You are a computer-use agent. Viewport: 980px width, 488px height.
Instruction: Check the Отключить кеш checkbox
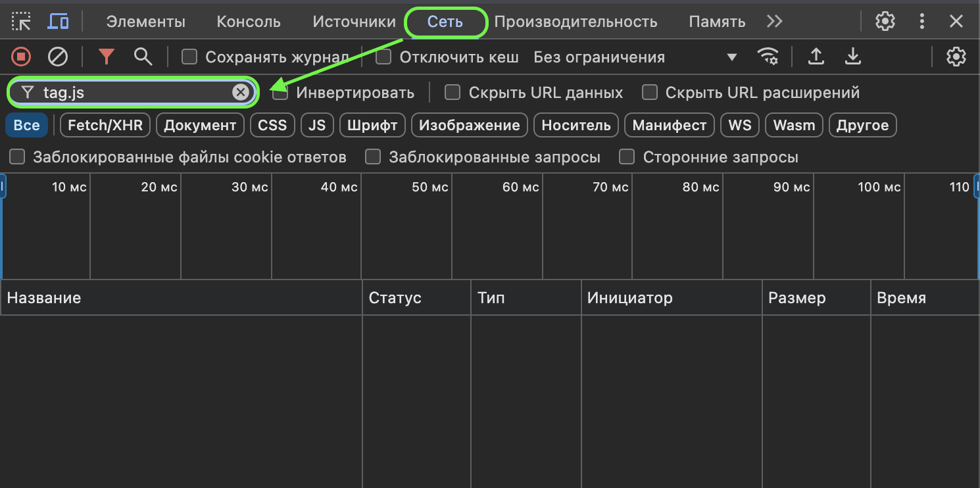pos(383,57)
